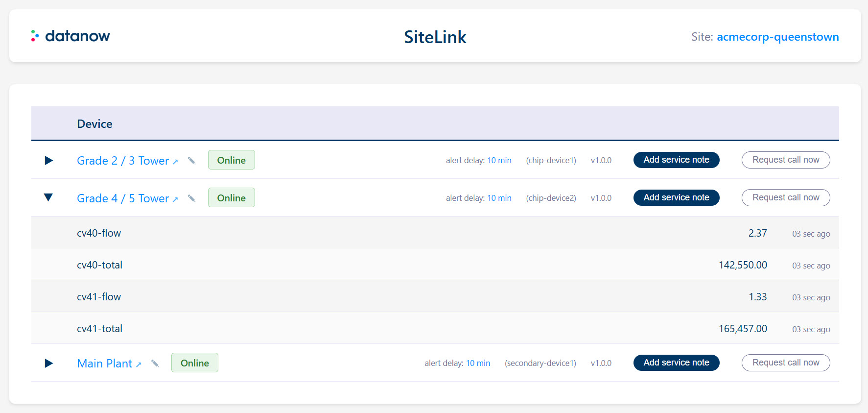Click 03 sec ago timestamp for cv41-total
Image resolution: width=868 pixels, height=413 pixels.
tap(811, 329)
